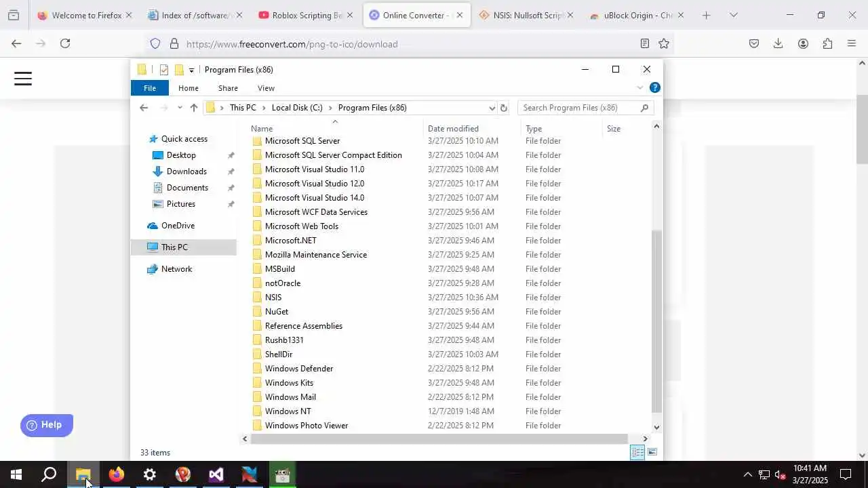Expand the breadcrumb arrow after This PC

pos(264,108)
